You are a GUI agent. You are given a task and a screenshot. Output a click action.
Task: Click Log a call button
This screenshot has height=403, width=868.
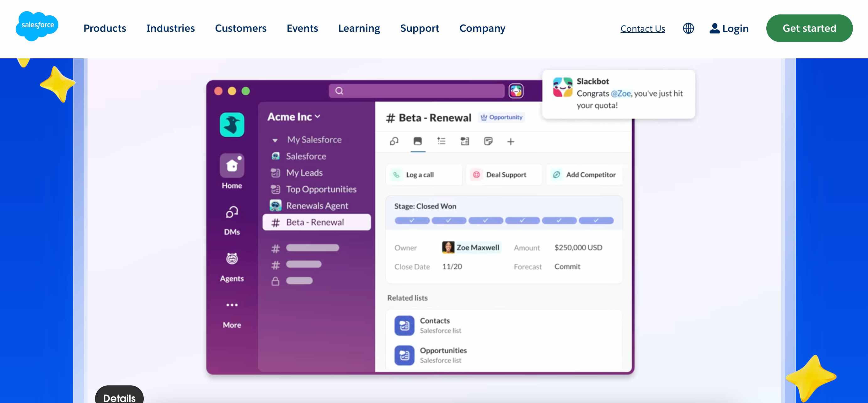click(x=424, y=175)
